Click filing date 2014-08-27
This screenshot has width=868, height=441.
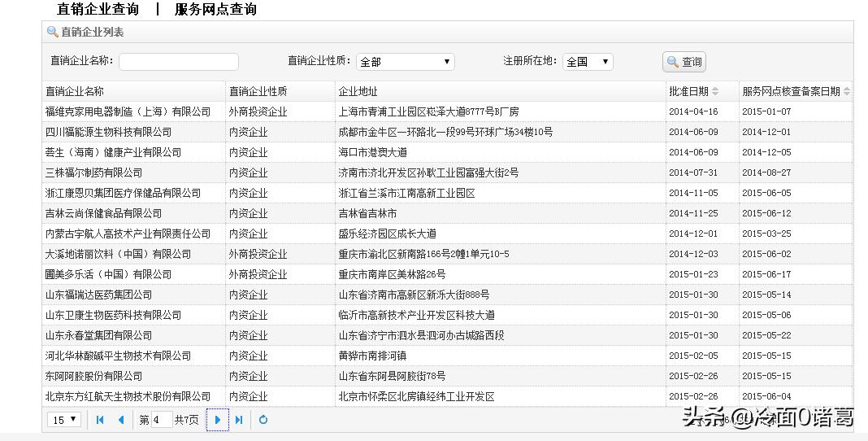766,172
